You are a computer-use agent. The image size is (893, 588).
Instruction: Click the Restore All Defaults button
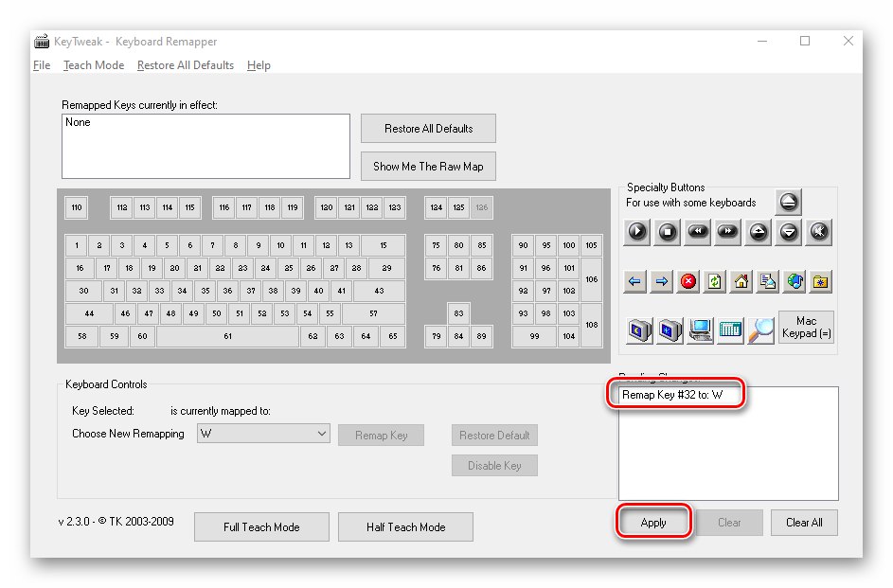click(428, 129)
